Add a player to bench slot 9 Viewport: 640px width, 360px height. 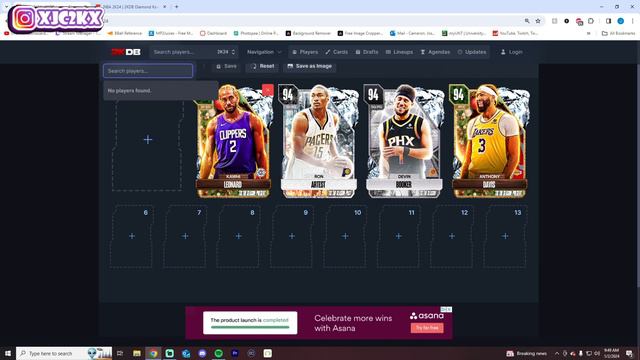(x=292, y=236)
